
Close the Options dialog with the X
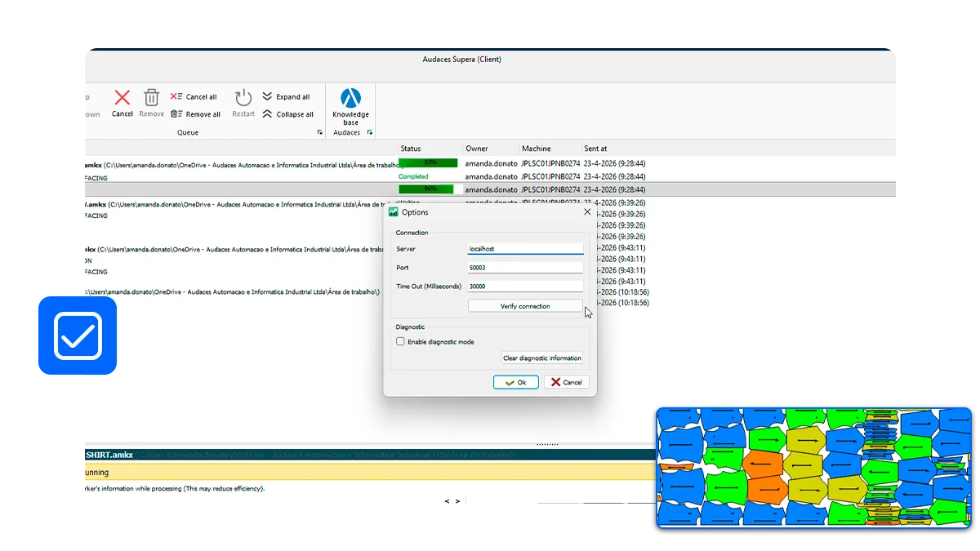coord(586,211)
